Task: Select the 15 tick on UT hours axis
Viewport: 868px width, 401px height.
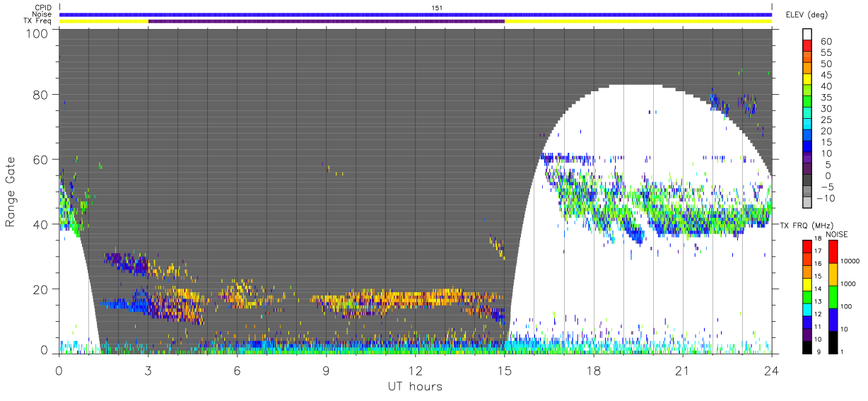Action: click(505, 369)
